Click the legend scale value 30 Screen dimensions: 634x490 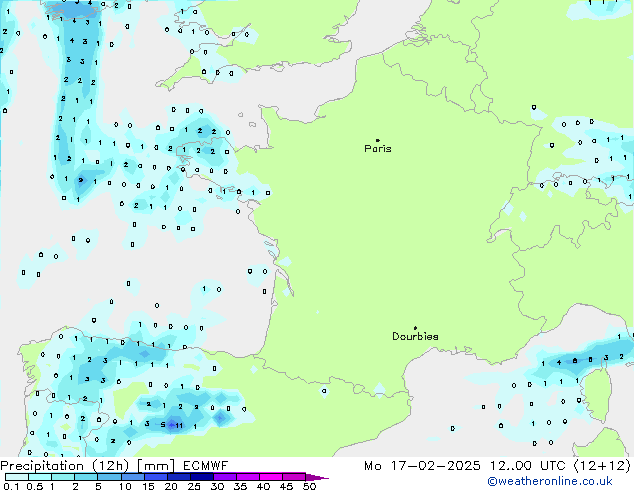point(217,486)
